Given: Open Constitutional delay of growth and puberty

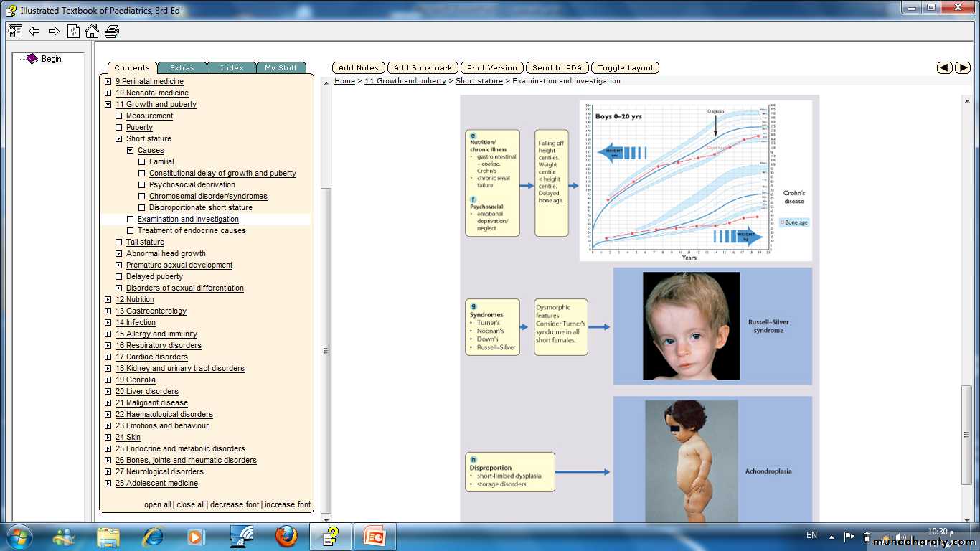Looking at the screenshot, I should pos(222,173).
